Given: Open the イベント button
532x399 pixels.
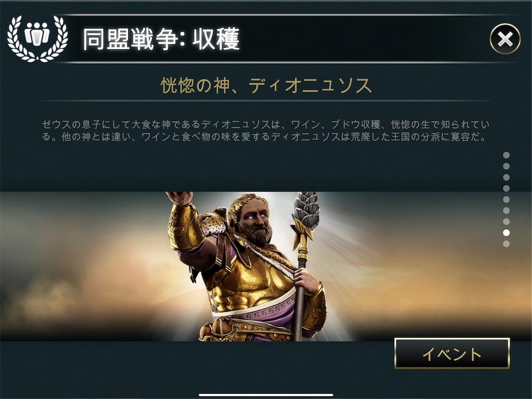Looking at the screenshot, I should (452, 353).
